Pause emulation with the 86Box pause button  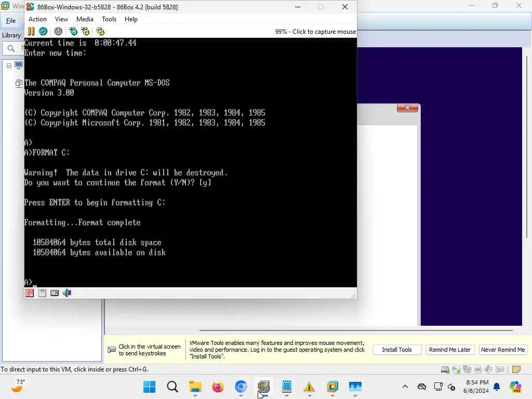point(31,32)
